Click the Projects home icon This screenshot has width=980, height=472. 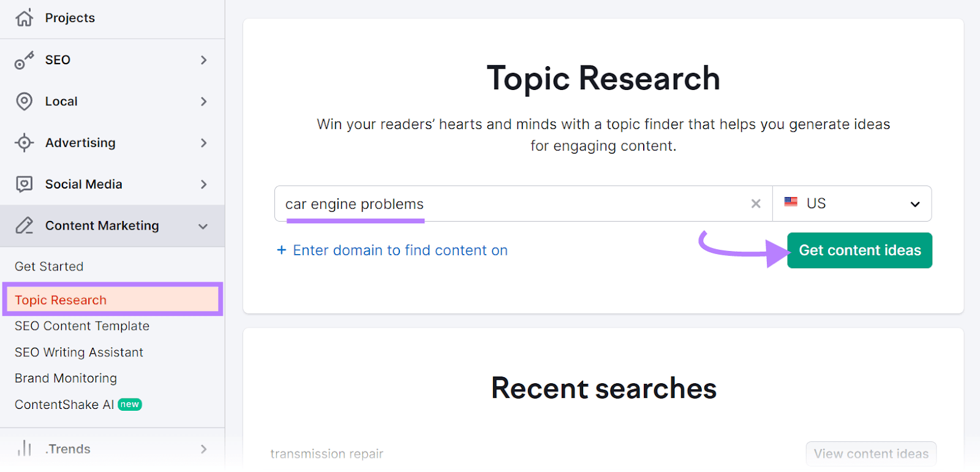point(24,18)
